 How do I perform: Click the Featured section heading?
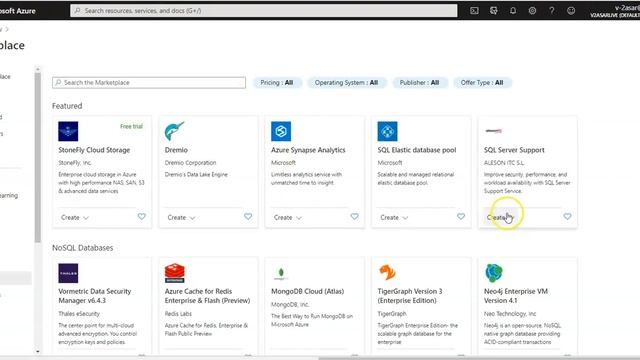67,106
